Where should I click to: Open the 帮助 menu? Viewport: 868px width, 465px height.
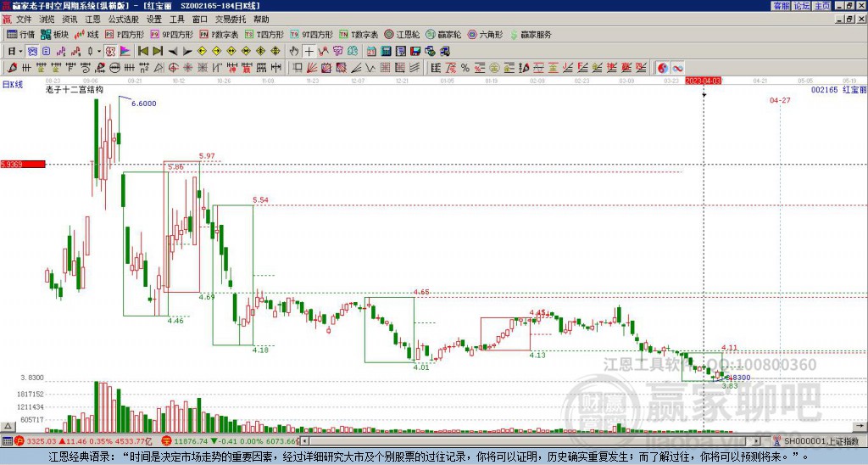261,20
